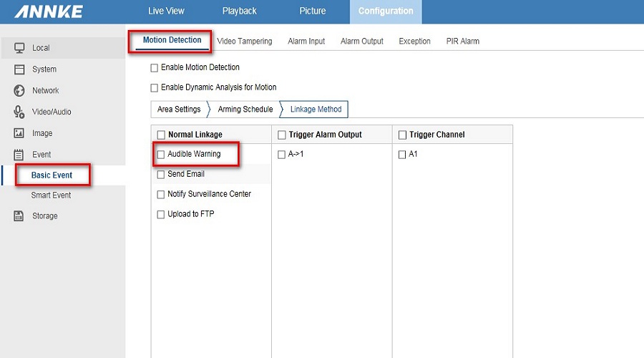Open the Motion Detection tab

pos(172,40)
